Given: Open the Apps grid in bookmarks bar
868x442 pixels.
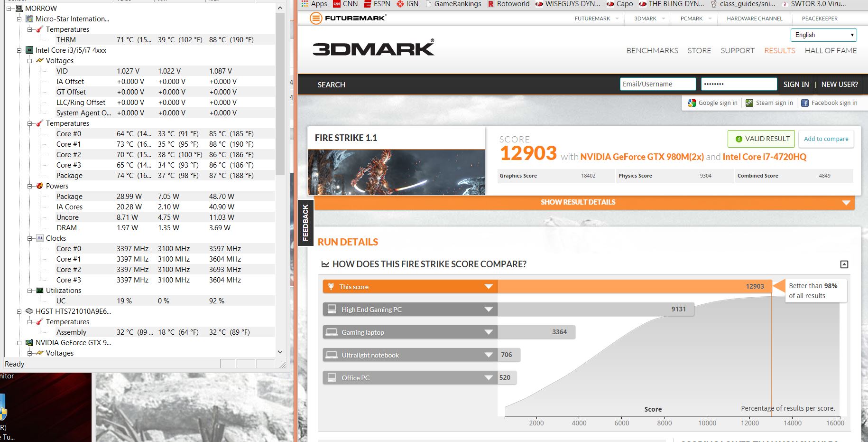Looking at the screenshot, I should [314, 4].
